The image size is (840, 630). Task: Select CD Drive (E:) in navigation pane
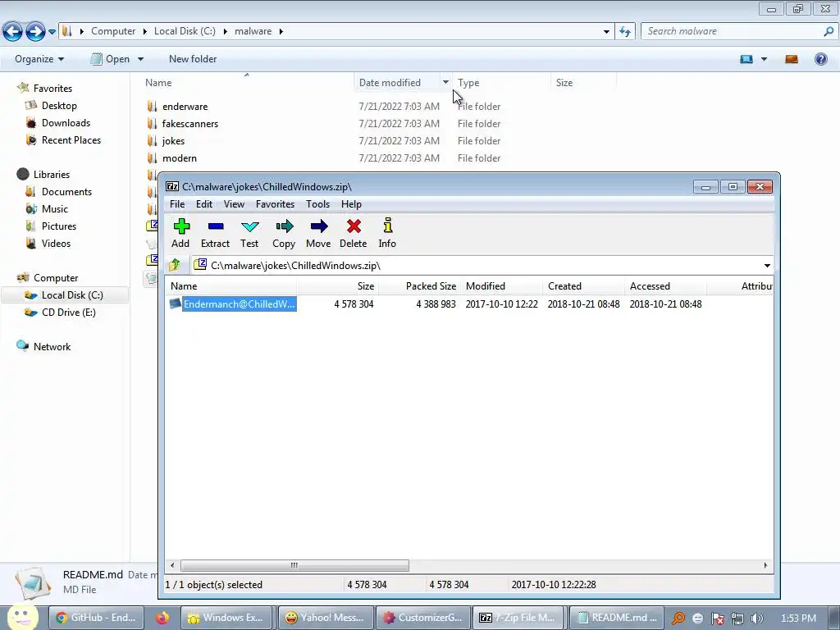[69, 312]
